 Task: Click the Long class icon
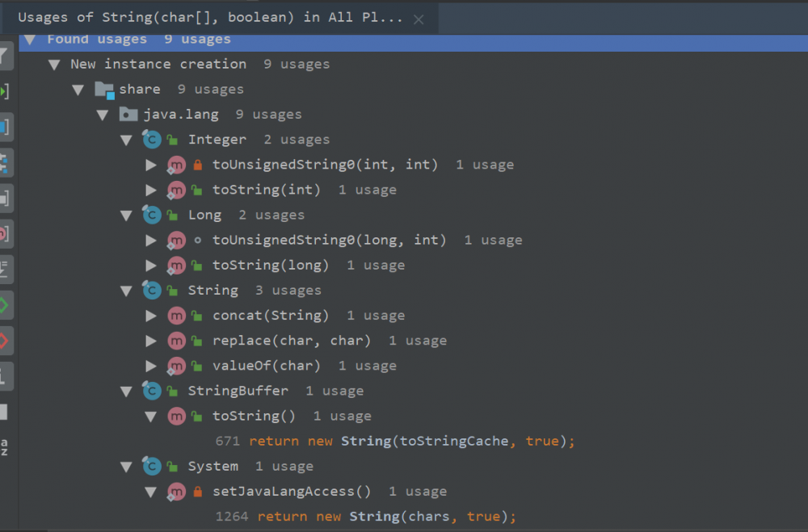[152, 214]
